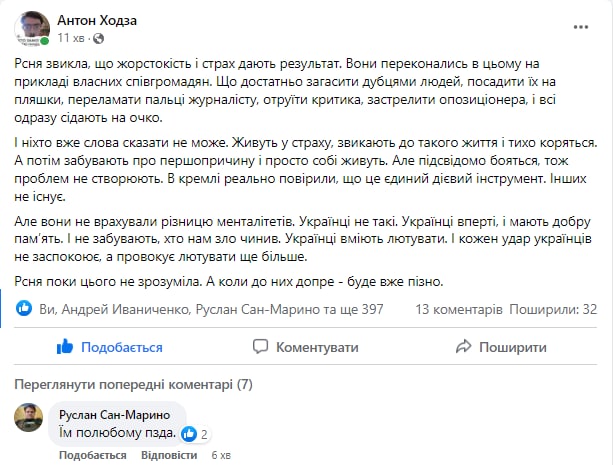Toggle Подобається under Руслан's comment

(x=92, y=455)
